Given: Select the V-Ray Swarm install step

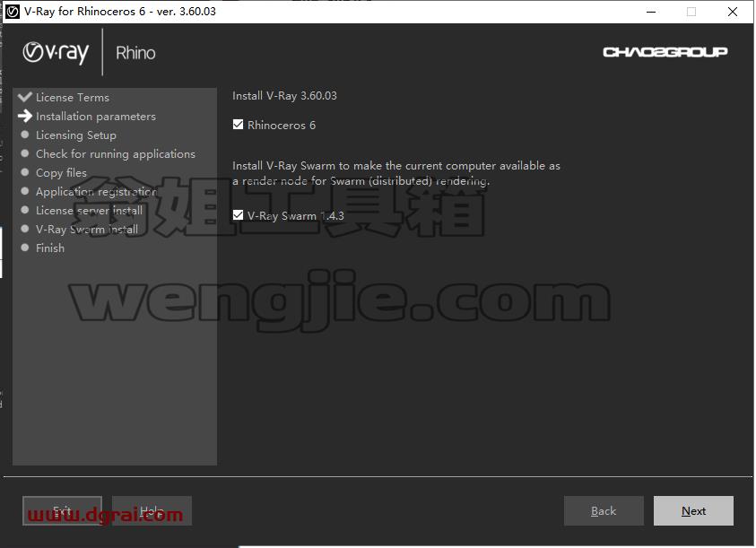Looking at the screenshot, I should 87,229.
